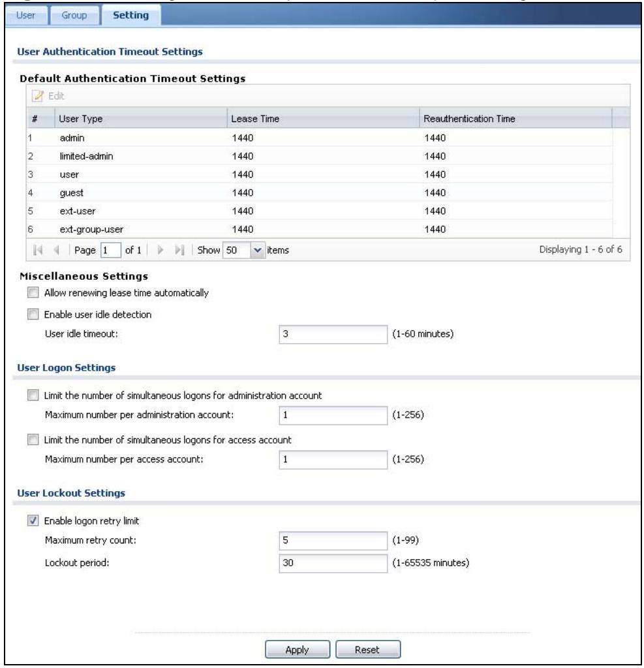Viewport: 644px width, 668px height.
Task: Open the Show items count dropdown
Action: click(256, 250)
